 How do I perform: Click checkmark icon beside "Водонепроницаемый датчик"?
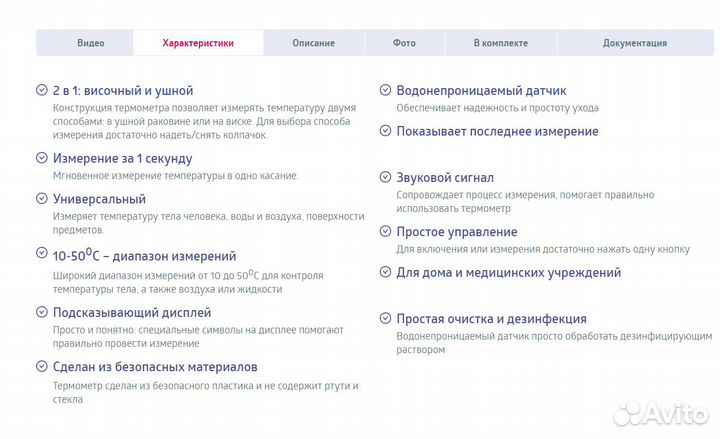point(385,90)
